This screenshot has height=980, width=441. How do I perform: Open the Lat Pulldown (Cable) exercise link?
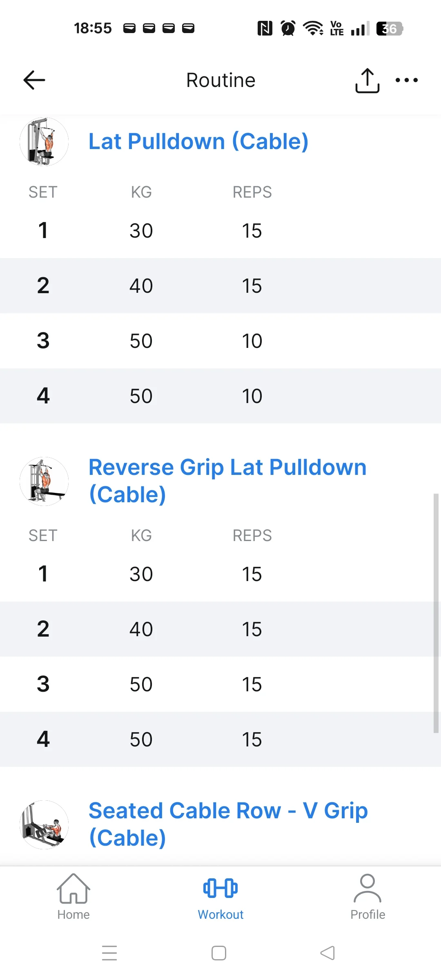click(x=198, y=142)
